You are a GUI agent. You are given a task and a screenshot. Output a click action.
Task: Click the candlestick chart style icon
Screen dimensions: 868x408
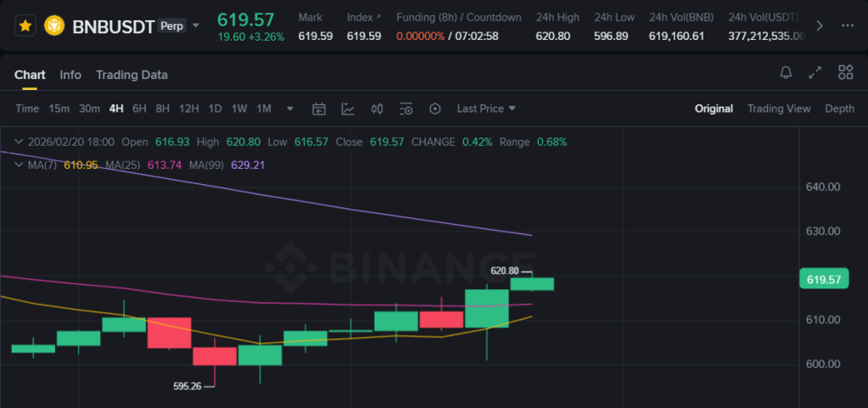pos(378,109)
